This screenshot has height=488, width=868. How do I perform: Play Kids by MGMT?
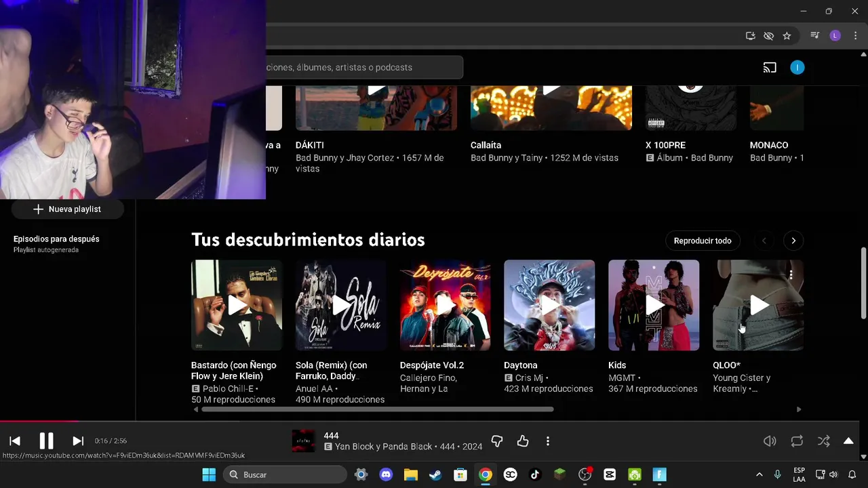click(x=654, y=305)
